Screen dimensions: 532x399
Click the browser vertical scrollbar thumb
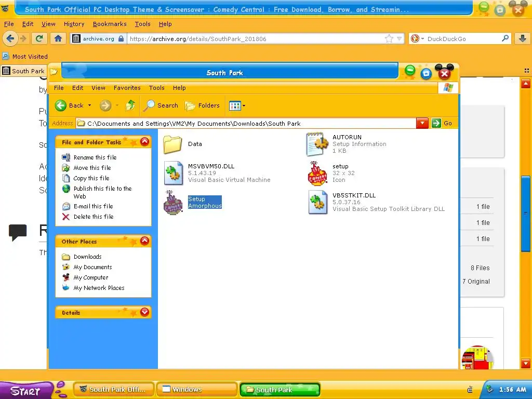click(526, 214)
